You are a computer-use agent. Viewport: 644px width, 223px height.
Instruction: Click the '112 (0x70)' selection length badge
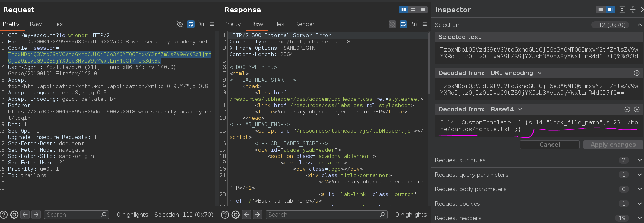point(610,25)
